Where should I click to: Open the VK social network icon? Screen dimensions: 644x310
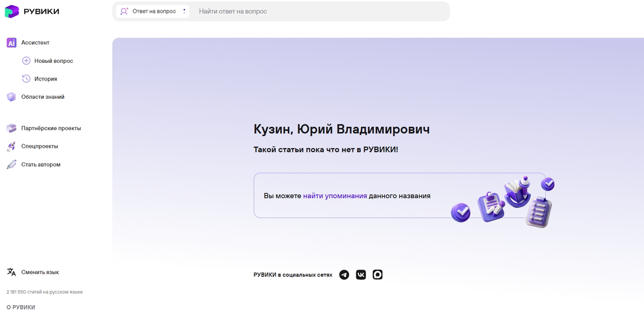[361, 275]
